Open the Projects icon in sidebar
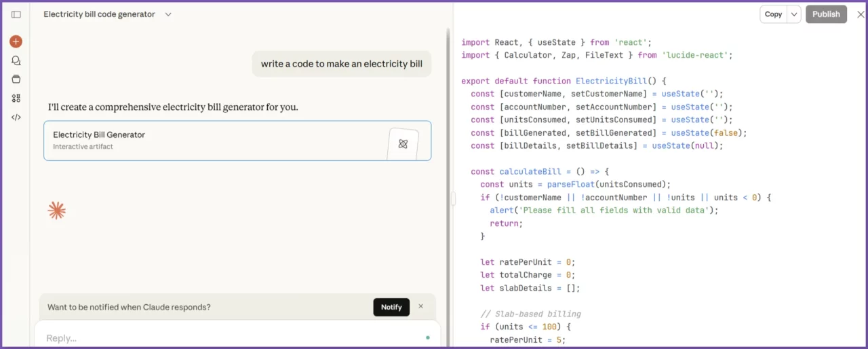 coord(16,79)
